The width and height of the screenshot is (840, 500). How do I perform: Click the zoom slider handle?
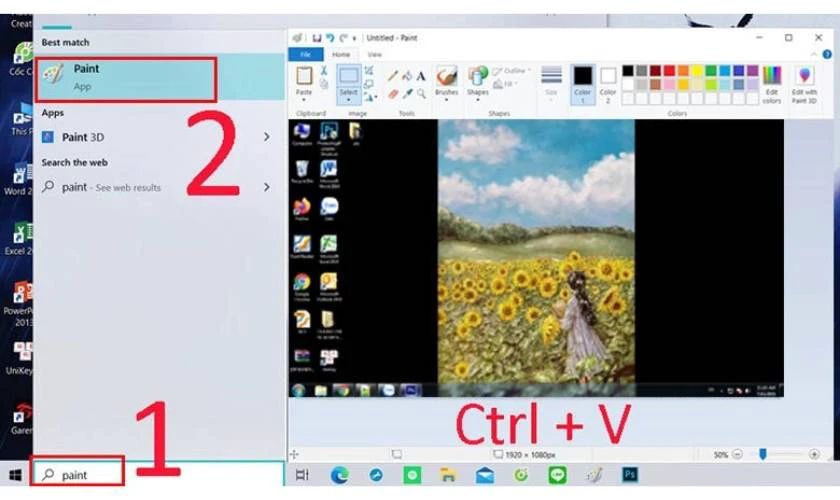coord(763,454)
